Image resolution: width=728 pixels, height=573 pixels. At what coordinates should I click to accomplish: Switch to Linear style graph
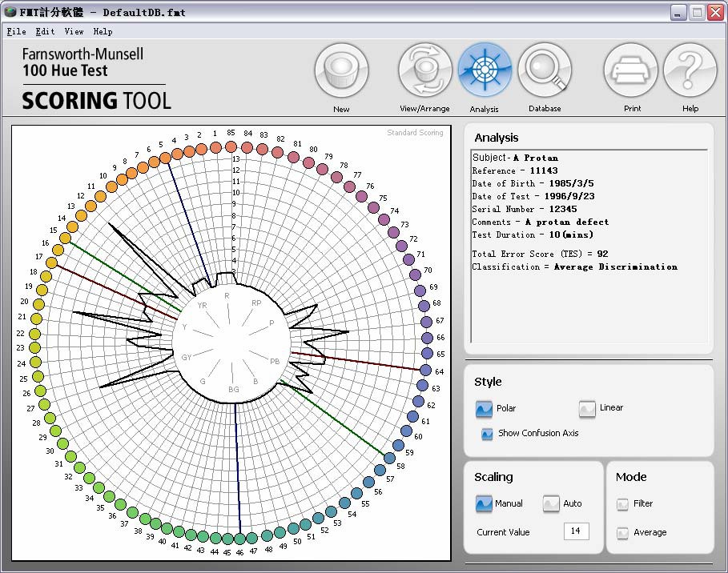click(588, 409)
